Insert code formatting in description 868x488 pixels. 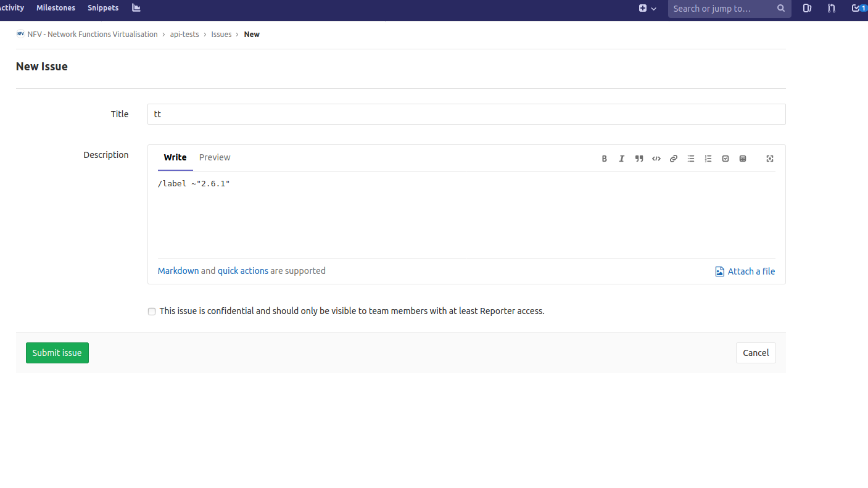pos(656,159)
